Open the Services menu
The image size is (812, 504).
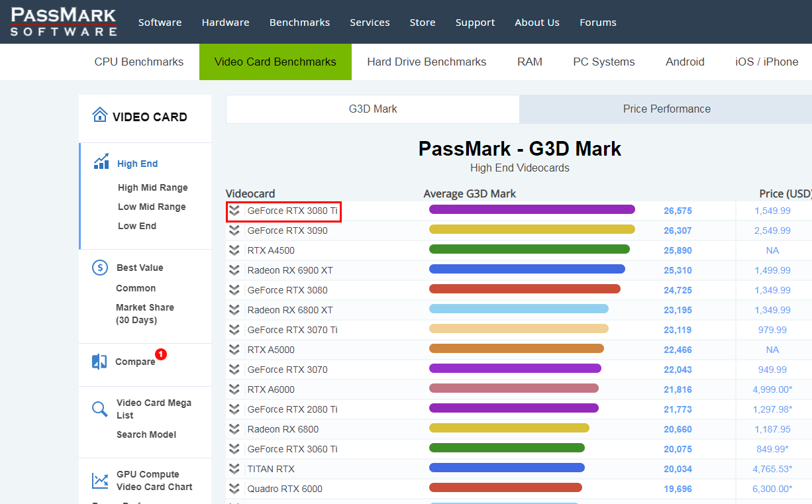coord(370,23)
